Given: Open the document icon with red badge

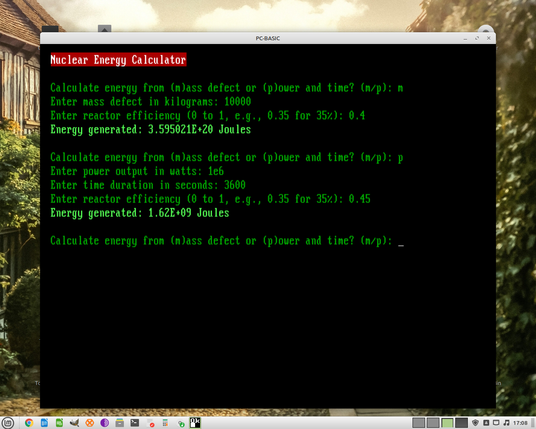Looking at the screenshot, I should coord(150,423).
